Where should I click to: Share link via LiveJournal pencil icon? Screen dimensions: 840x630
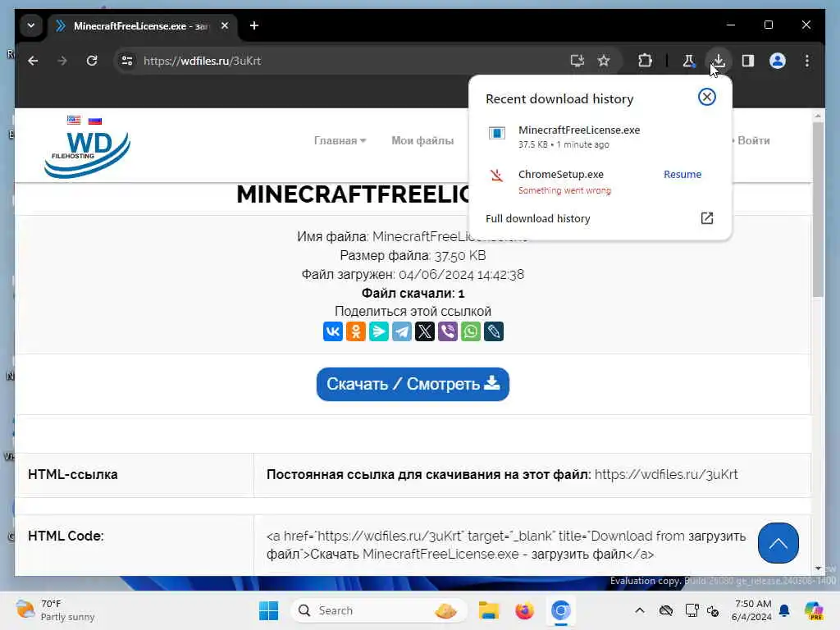click(494, 331)
